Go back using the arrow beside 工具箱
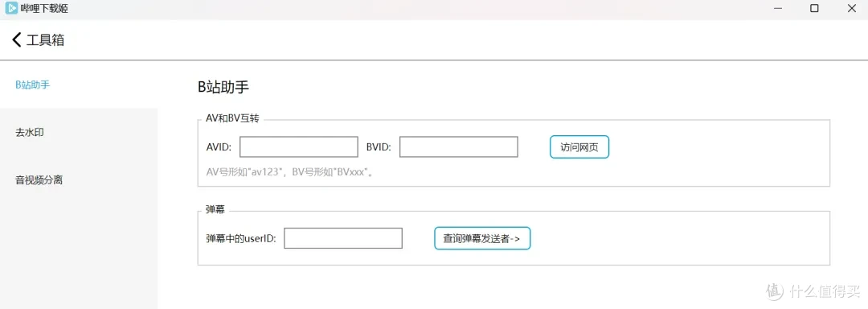This screenshot has width=868, height=309. pyautogui.click(x=16, y=40)
